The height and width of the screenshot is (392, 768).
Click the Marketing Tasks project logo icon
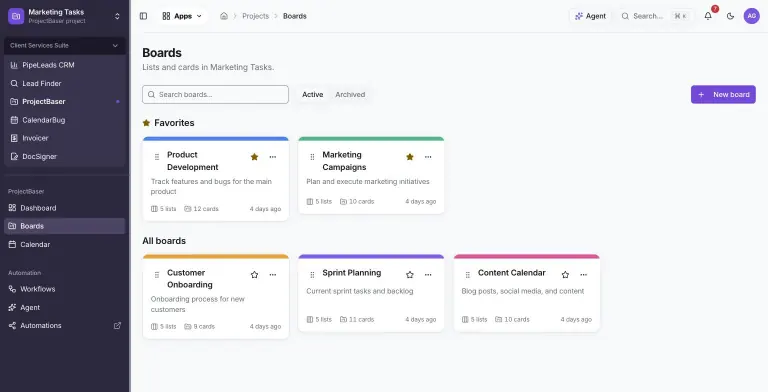point(16,16)
